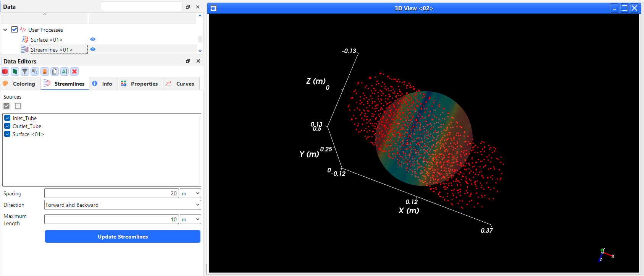This screenshot has width=644, height=276.
Task: Uncheck the Outlet_Tube source checkbox
Action: coord(7,126)
